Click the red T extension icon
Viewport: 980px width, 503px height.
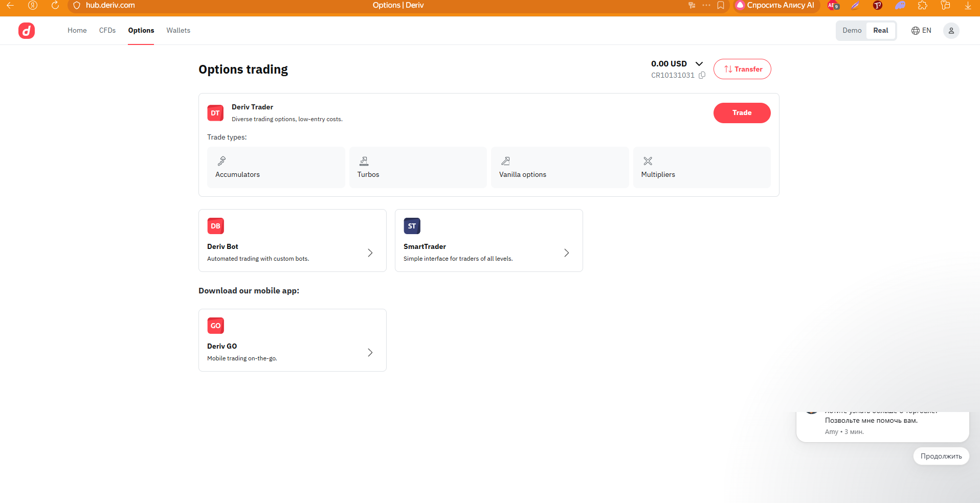pyautogui.click(x=878, y=5)
